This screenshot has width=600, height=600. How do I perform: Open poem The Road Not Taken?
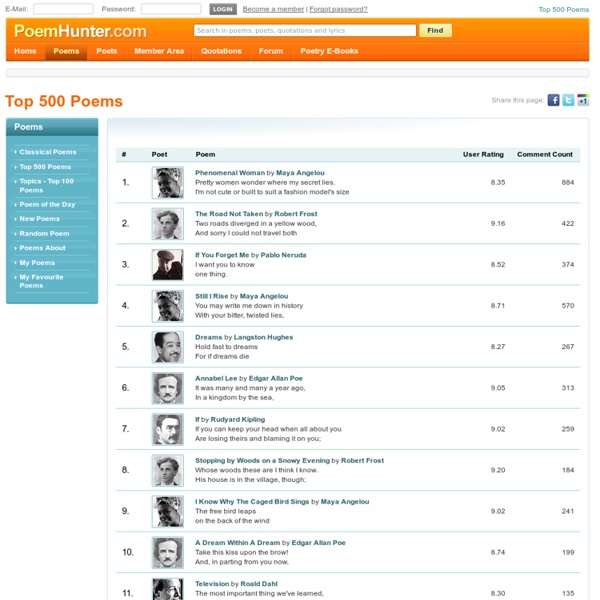coord(229,214)
